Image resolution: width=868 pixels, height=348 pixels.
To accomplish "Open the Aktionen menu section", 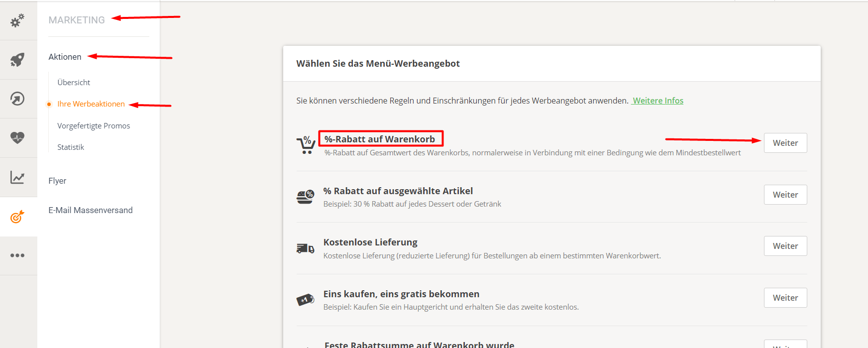I will coord(65,57).
